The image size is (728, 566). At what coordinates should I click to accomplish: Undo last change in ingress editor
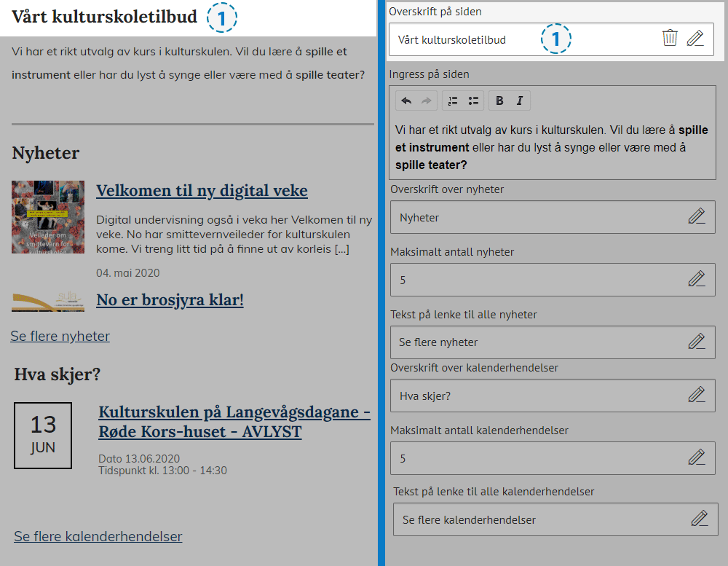[406, 101]
